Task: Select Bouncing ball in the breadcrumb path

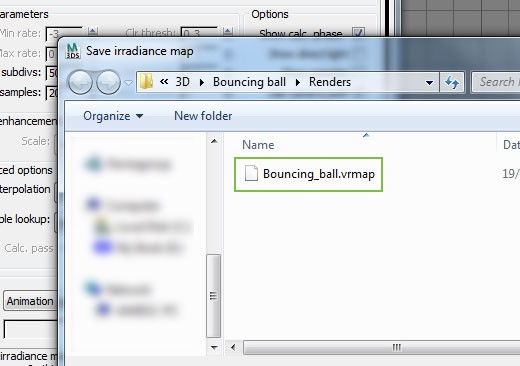Action: click(x=249, y=82)
